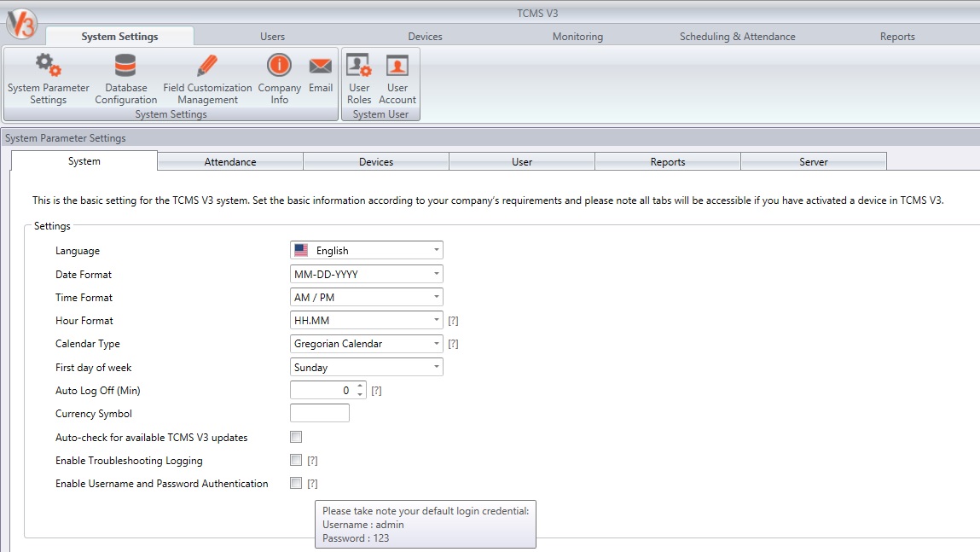This screenshot has width=980, height=552.
Task: Enable Troubleshooting Logging checkbox
Action: pyautogui.click(x=296, y=460)
